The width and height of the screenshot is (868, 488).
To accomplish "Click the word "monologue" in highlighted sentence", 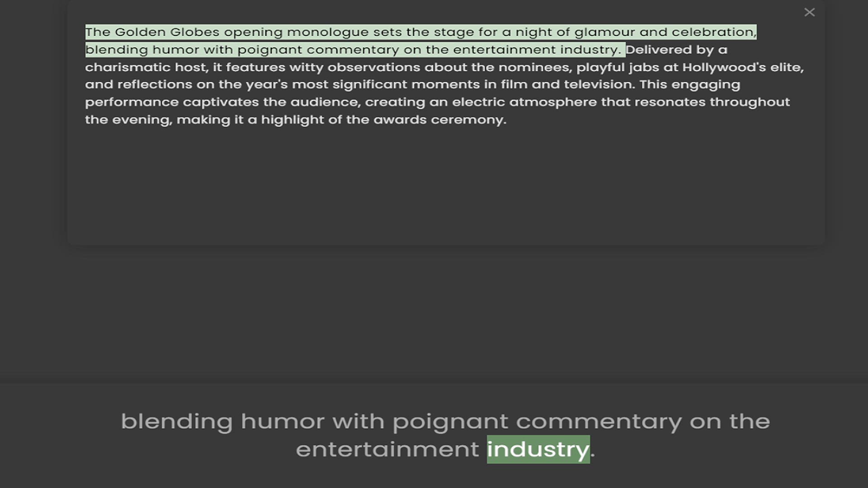I will point(327,32).
